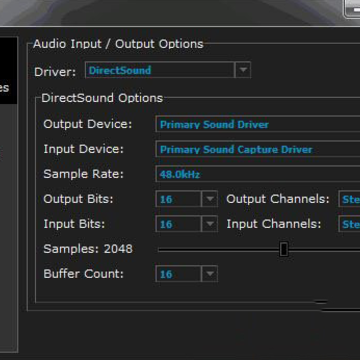This screenshot has height=360, width=360.
Task: Click the Input Device label
Action: 83,149
